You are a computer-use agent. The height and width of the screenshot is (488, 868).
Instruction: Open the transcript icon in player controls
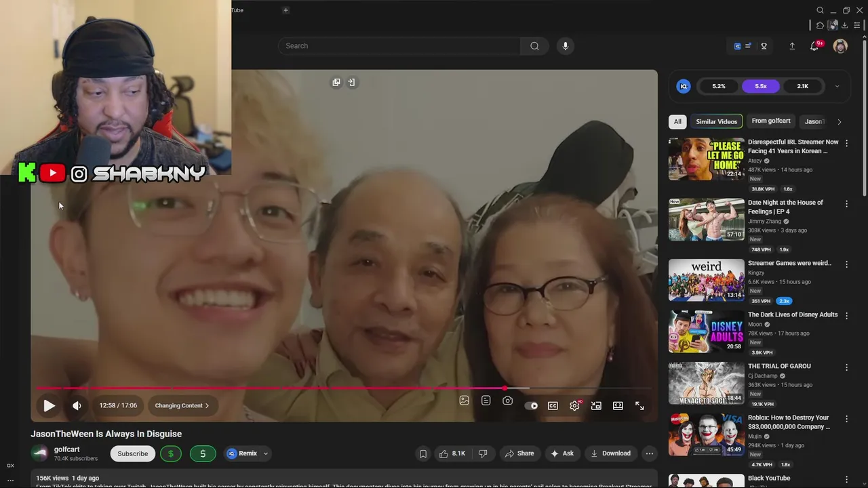(x=486, y=401)
